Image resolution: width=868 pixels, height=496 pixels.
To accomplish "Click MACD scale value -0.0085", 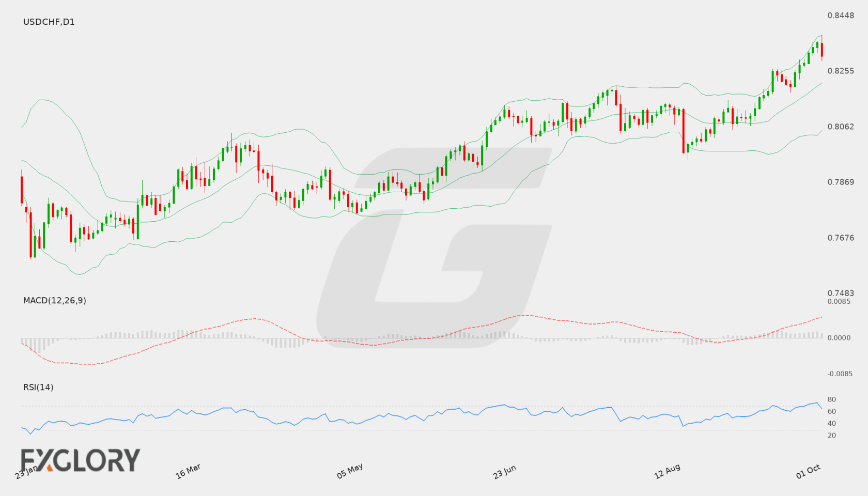I will pyautogui.click(x=840, y=374).
